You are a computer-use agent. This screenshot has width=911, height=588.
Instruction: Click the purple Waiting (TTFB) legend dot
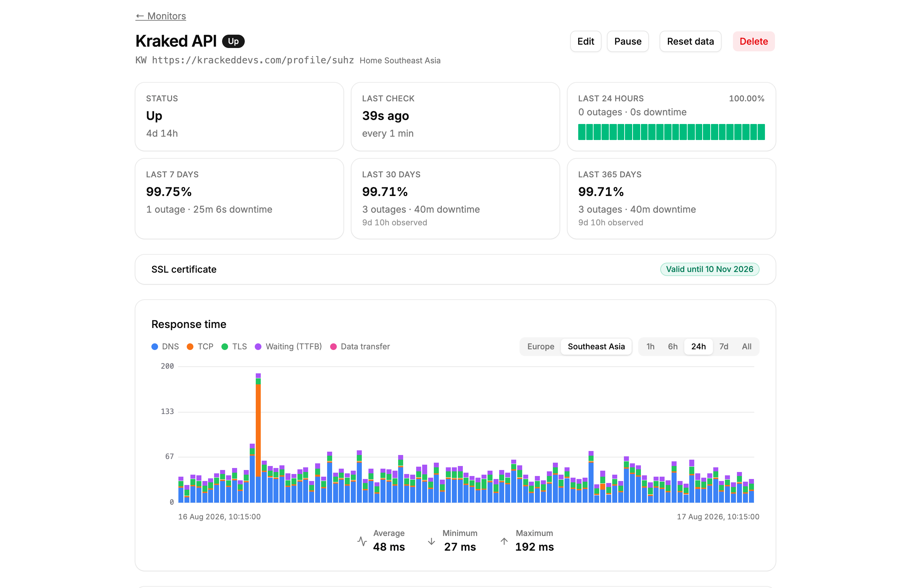coord(258,347)
